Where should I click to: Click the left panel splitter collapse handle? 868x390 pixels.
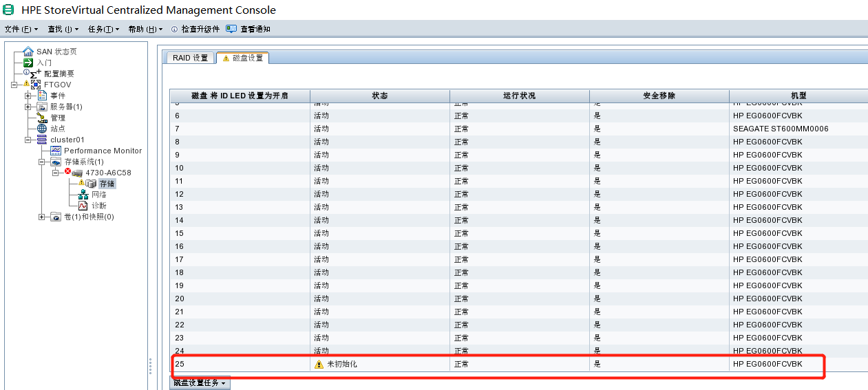pos(150,366)
